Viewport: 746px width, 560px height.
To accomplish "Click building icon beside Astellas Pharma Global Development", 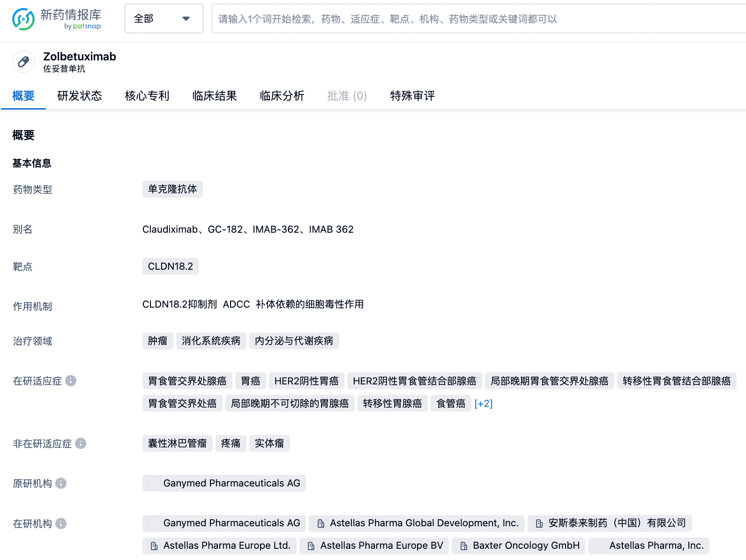I will 321,523.
